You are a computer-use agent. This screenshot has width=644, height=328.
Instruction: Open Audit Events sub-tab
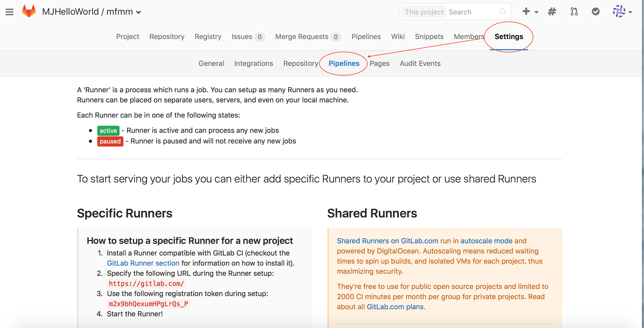[420, 63]
